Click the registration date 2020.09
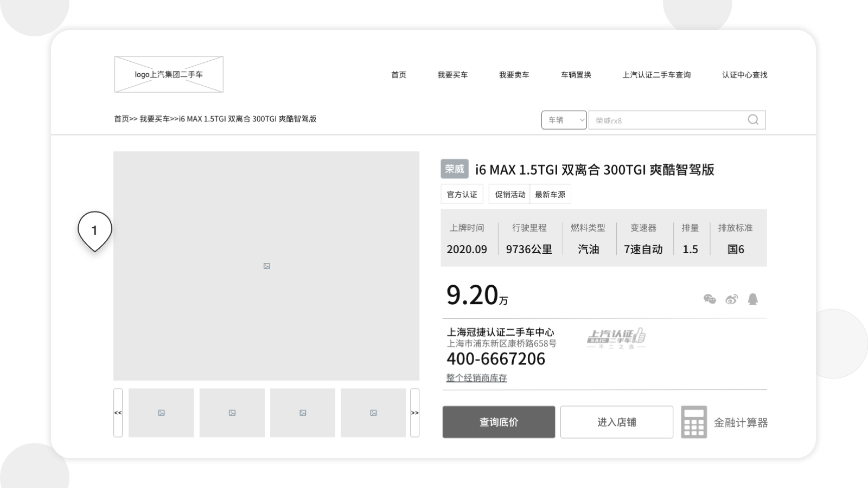Image resolution: width=868 pixels, height=488 pixels. tap(467, 249)
